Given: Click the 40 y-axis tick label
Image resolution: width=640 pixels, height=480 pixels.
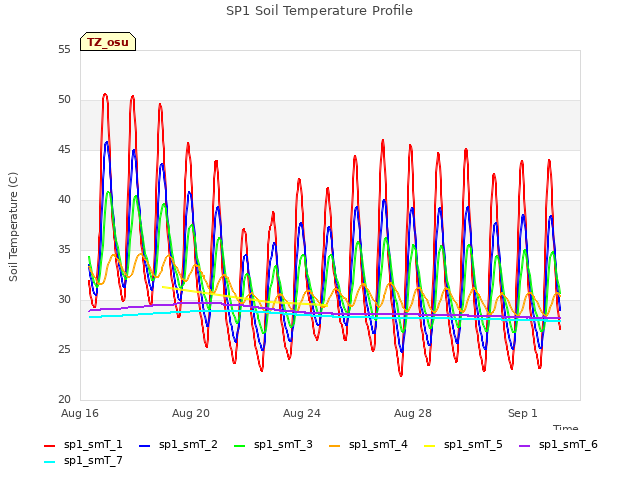Looking at the screenshot, I should (x=64, y=200).
